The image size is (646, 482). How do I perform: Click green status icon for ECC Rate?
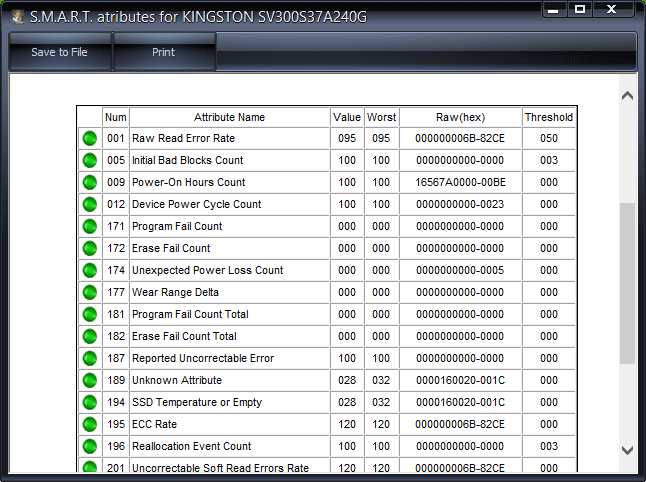(90, 424)
